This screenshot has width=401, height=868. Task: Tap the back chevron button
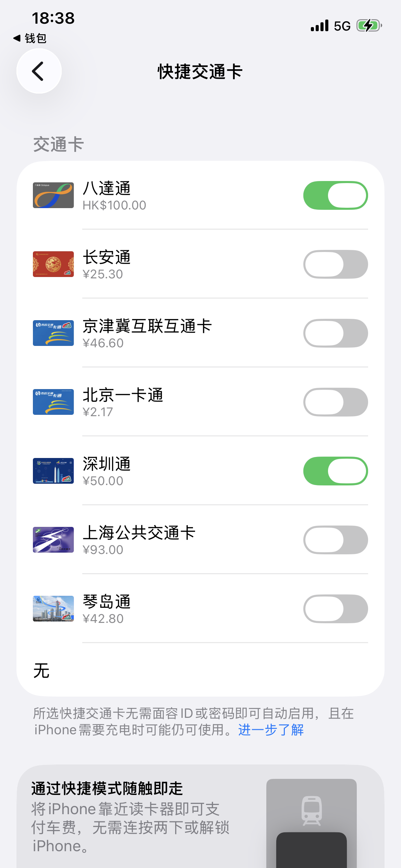39,71
